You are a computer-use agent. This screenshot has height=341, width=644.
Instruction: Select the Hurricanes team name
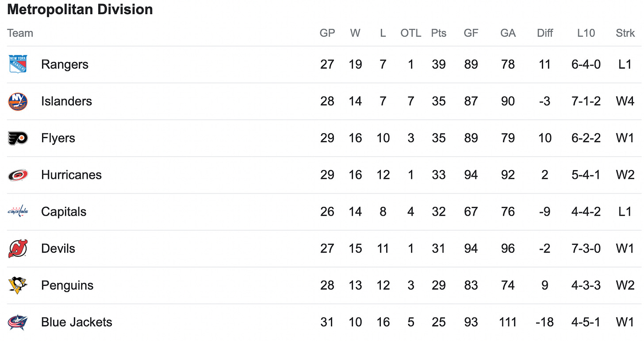click(71, 175)
